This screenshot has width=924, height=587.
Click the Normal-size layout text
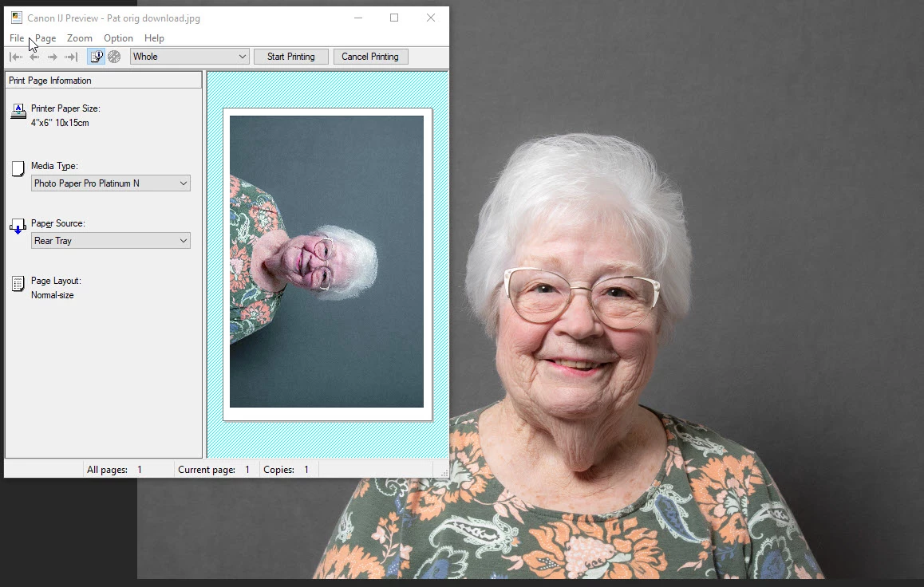click(53, 295)
